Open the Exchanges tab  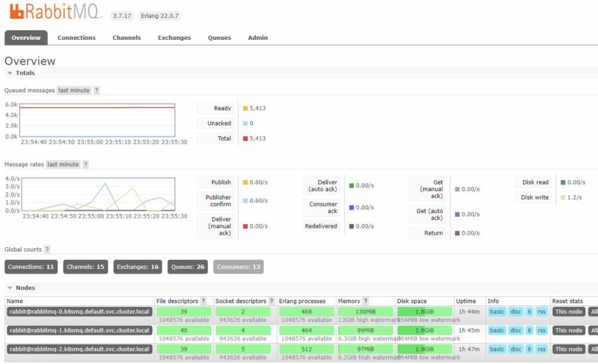point(174,38)
